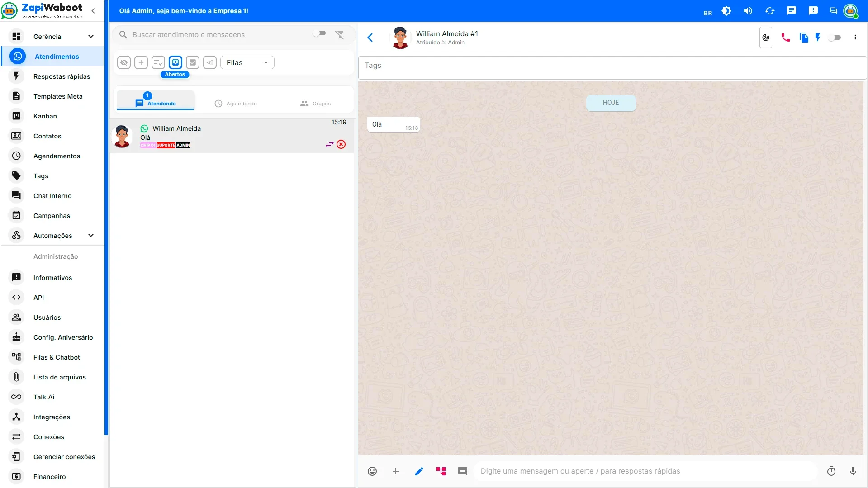Toggle the hidden-eye visibility filter button
This screenshot has height=488, width=868.
(124, 62)
